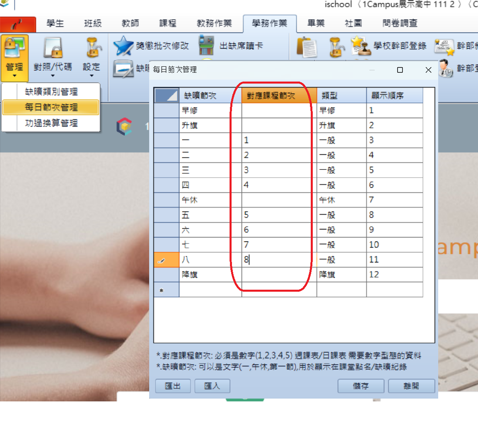The image size is (478, 448).
Task: Select 缺曠類別管理 menu item
Action: (51, 92)
